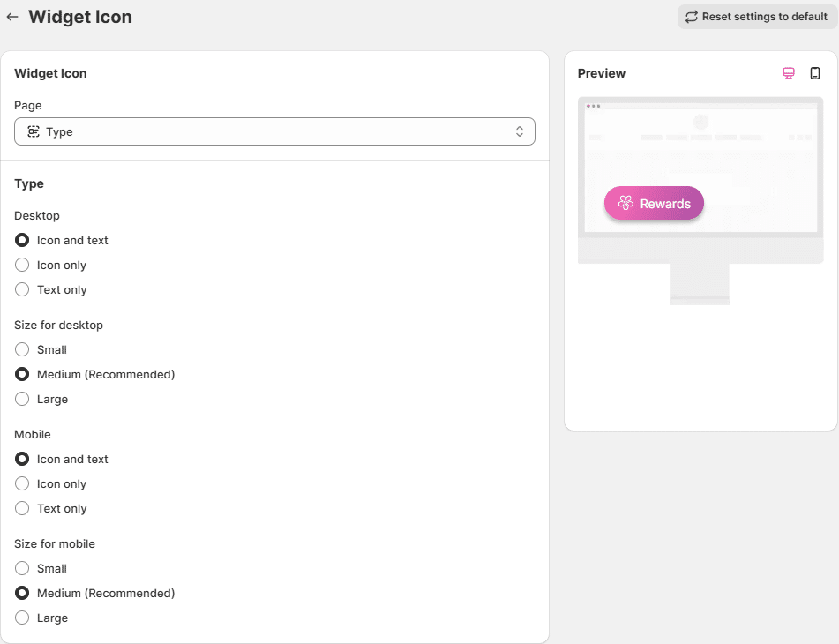Click the back arrow beside Widget Icon

[x=12, y=17]
